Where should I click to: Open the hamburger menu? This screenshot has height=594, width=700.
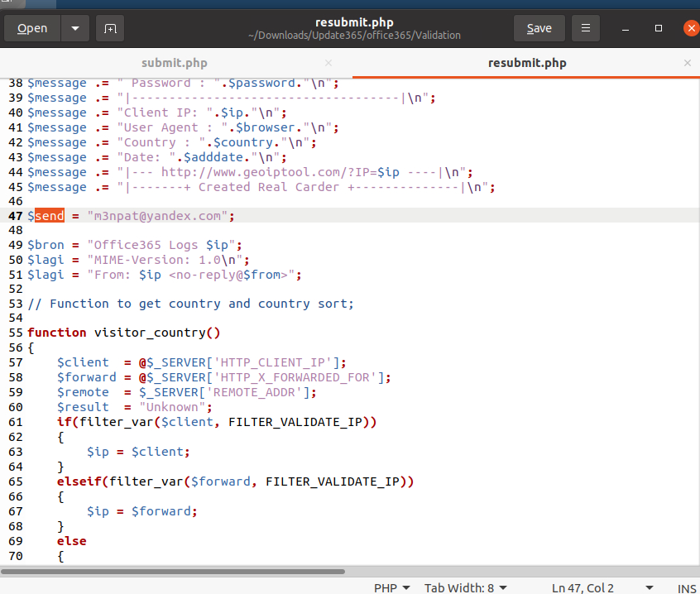[586, 28]
